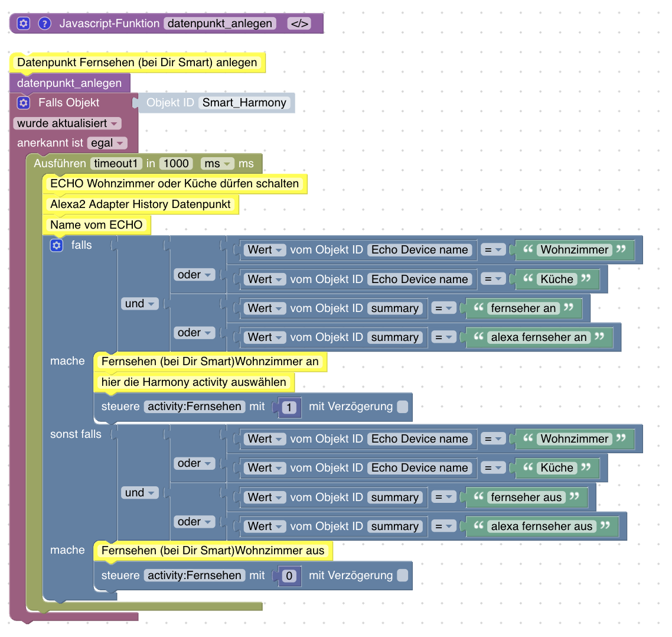Open oder dropdown beside alexa fernseher aus
This screenshot has width=672, height=637.
click(x=194, y=522)
